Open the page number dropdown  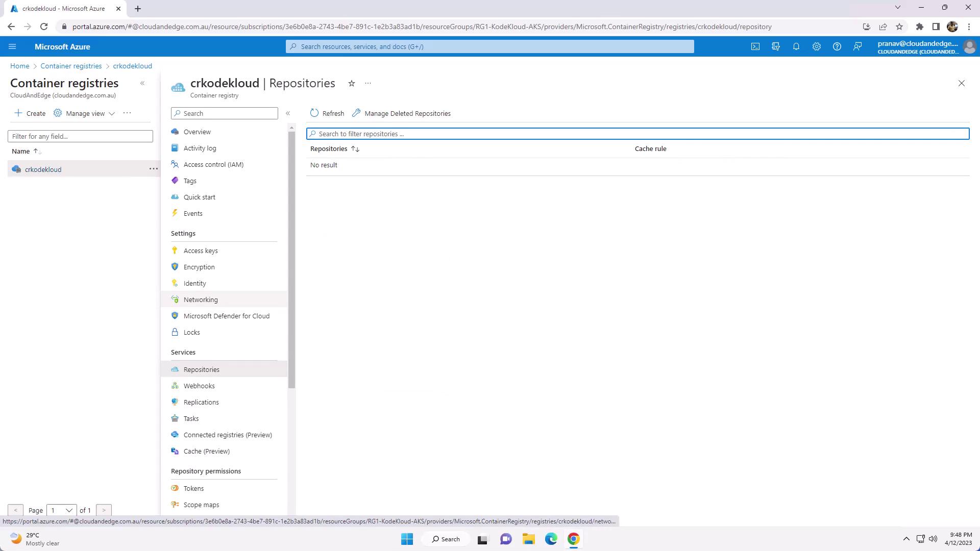tap(61, 510)
